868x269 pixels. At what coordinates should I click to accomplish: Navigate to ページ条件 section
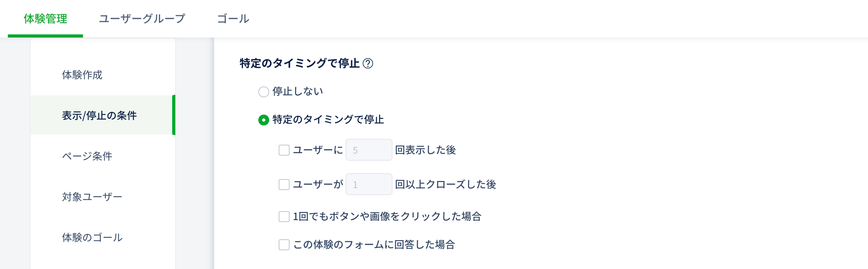point(87,156)
